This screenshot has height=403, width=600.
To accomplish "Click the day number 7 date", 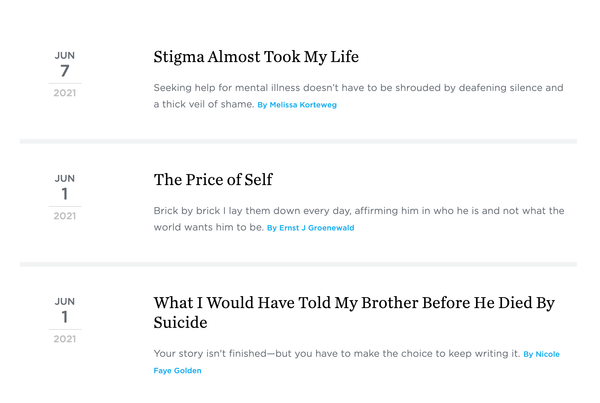I will pyautogui.click(x=65, y=71).
